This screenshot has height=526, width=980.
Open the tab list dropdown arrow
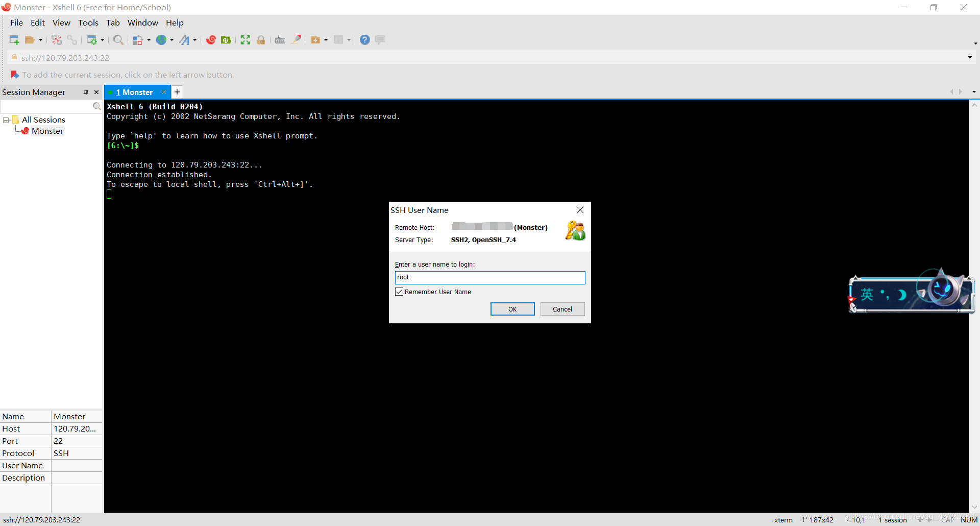tap(974, 92)
